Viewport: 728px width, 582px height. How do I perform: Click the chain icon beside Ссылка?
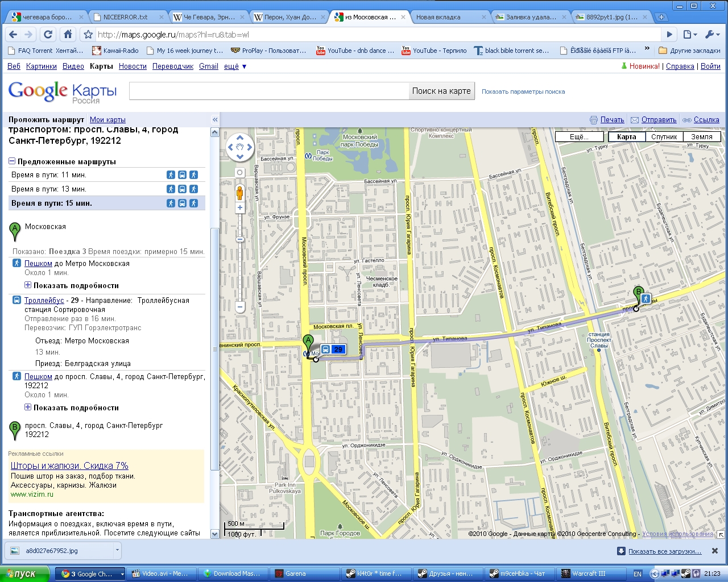[x=687, y=120]
